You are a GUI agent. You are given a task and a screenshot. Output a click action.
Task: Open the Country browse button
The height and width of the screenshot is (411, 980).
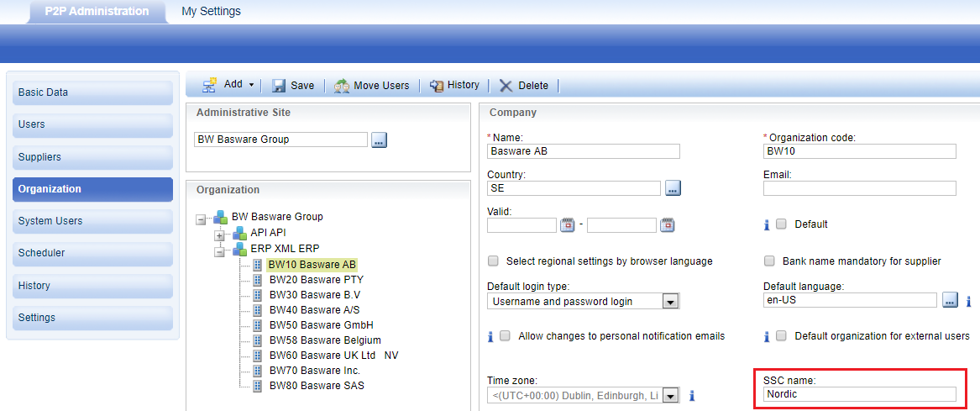pos(673,188)
